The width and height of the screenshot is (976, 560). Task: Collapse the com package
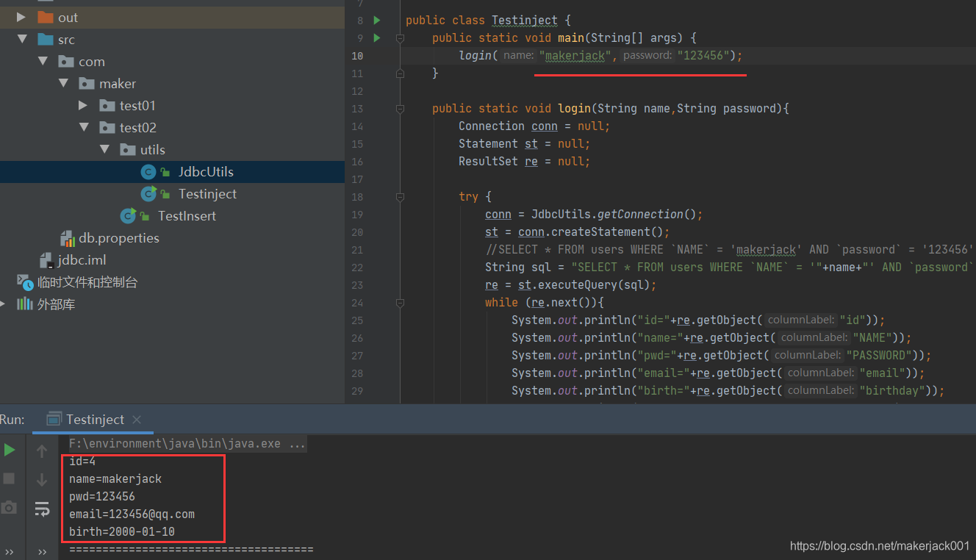pos(42,61)
